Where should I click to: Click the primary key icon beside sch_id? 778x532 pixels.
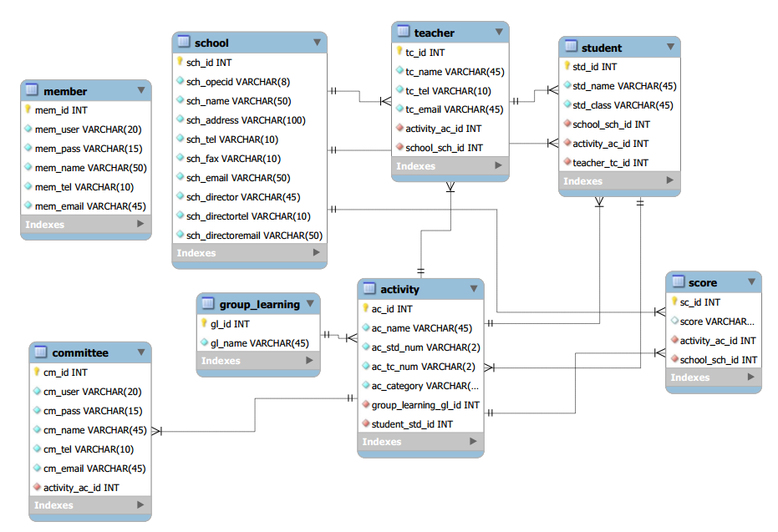(181, 62)
